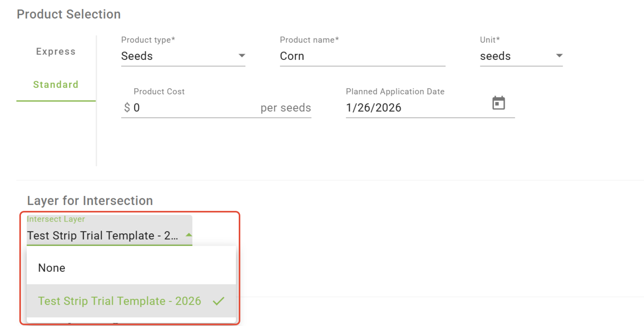Screen dimensions: 644x326
Task: Click the Planned Application Date value 1/26/2026
Action: coord(374,108)
